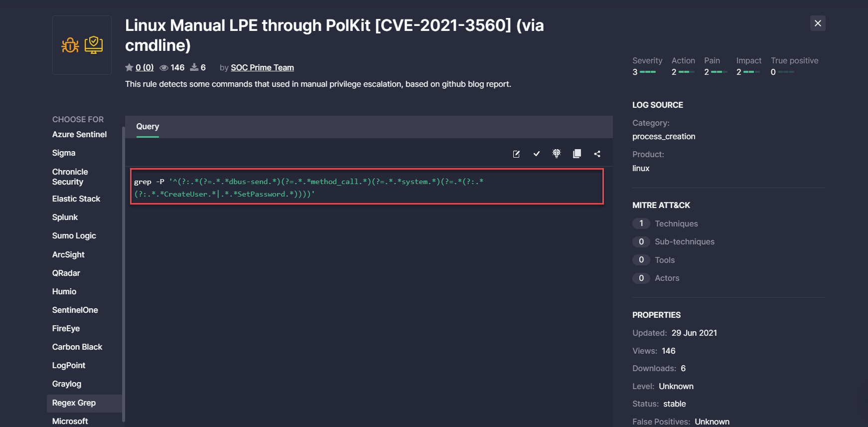Select Azure Sentinel platform
Image resolution: width=868 pixels, height=427 pixels.
coord(79,135)
